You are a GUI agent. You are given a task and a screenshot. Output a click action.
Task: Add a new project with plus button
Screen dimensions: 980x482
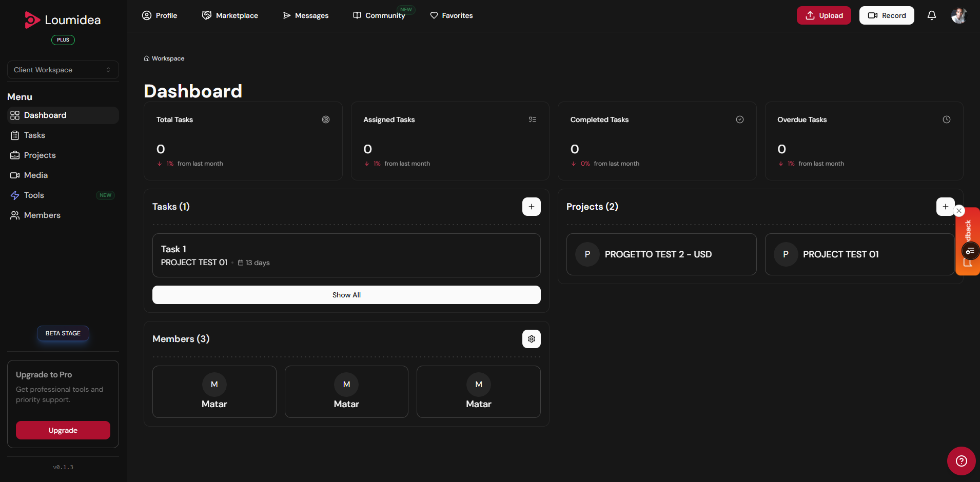tap(946, 207)
